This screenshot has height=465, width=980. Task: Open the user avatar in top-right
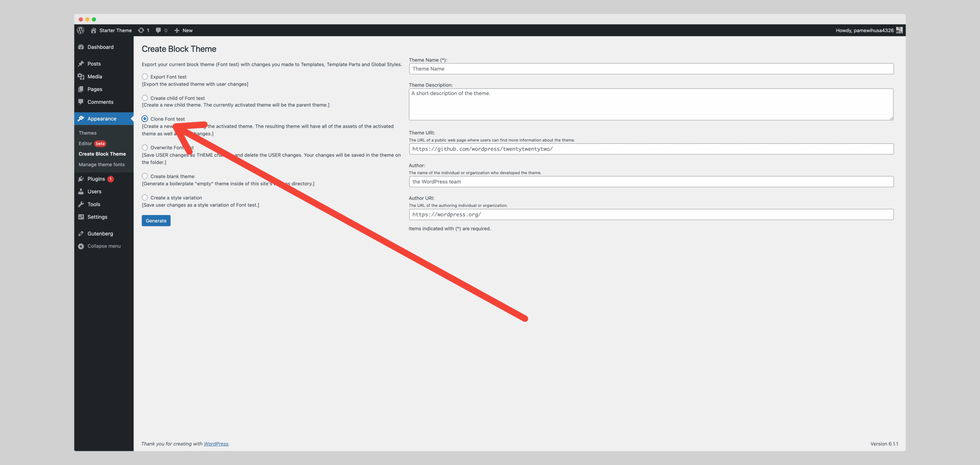pos(899,30)
